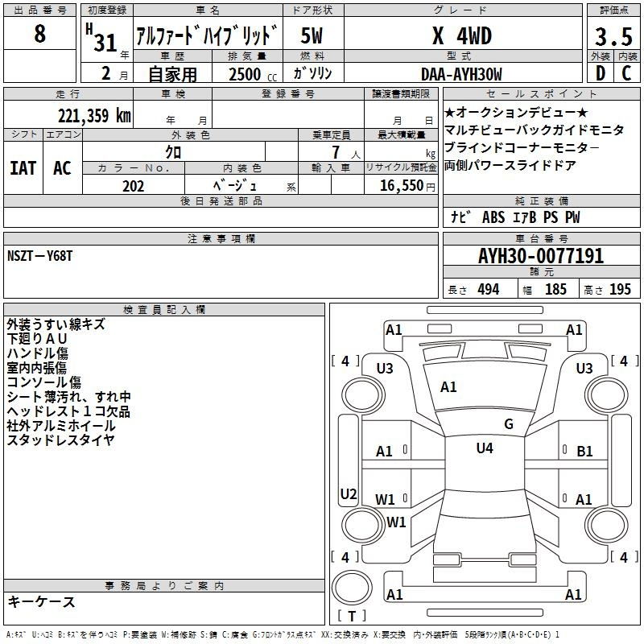Click the rear right wheel circle
Viewport: 644px width, 644px height.
coord(607,525)
